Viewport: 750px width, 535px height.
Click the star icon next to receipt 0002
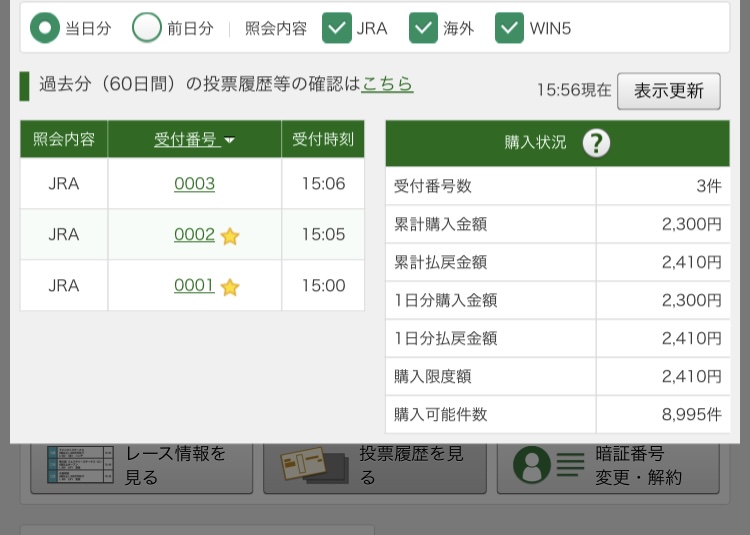230,236
